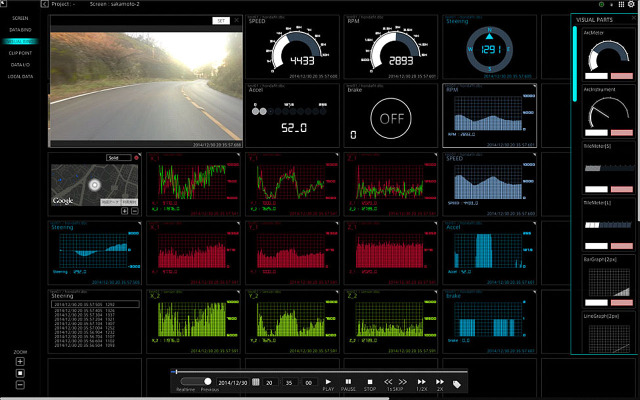Click pink button under ArcInstrument part
The height and width of the screenshot is (400, 640).
622,133
